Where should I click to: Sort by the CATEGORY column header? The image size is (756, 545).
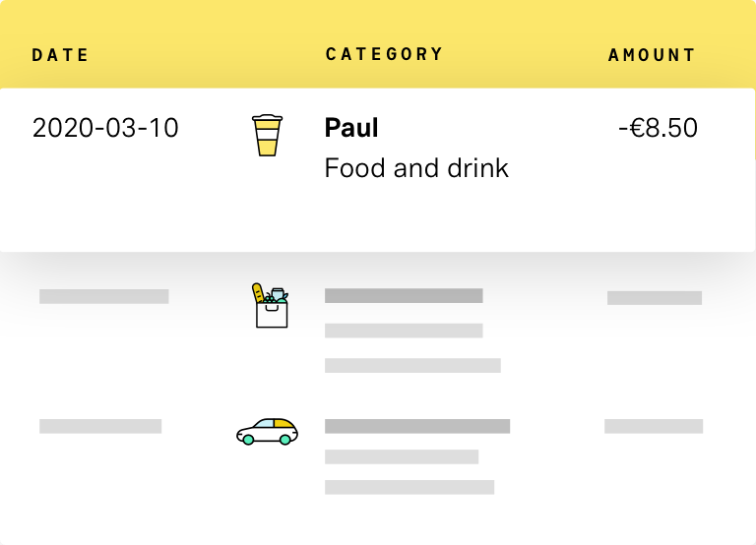384,54
